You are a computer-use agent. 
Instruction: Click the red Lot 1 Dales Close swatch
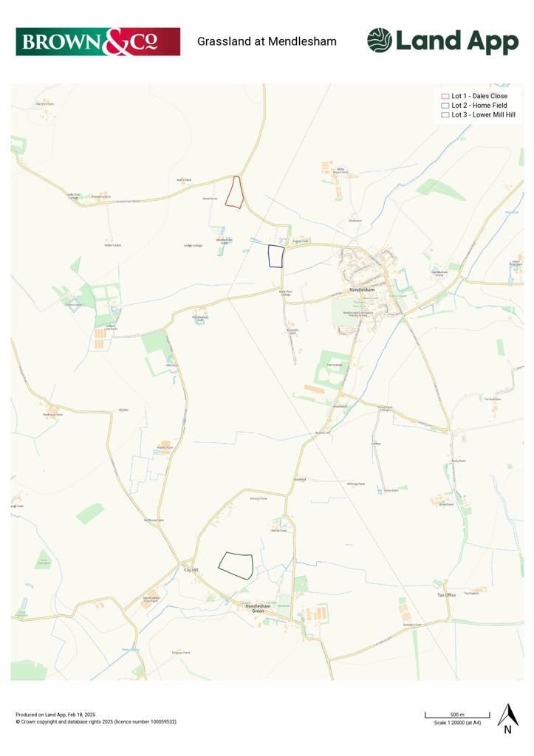(x=445, y=97)
